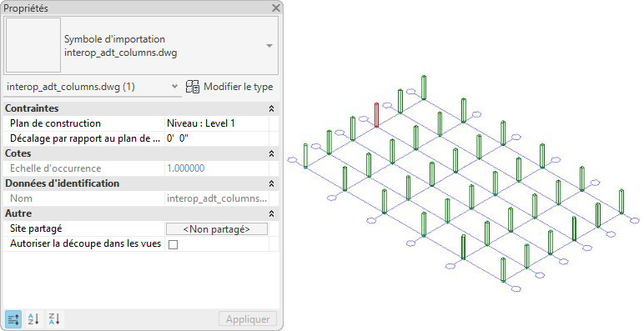Open the type selector dropdown arrow
The image size is (644, 331).
(269, 46)
